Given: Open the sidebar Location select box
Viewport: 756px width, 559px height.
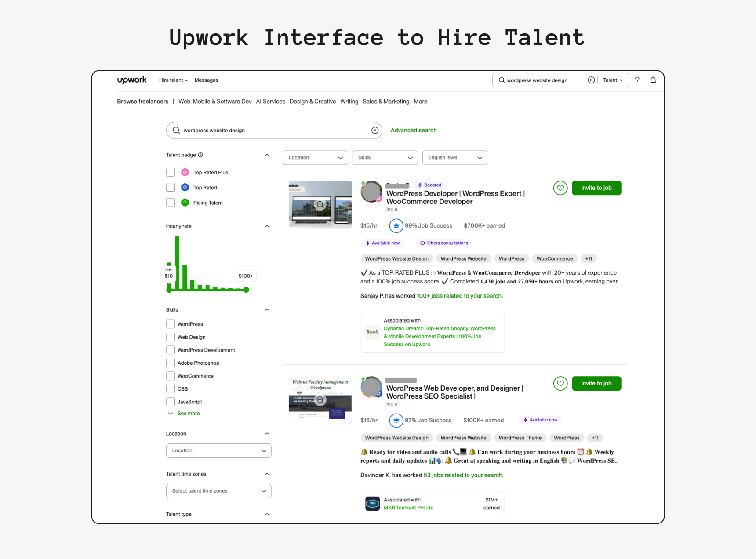Looking at the screenshot, I should [x=219, y=451].
